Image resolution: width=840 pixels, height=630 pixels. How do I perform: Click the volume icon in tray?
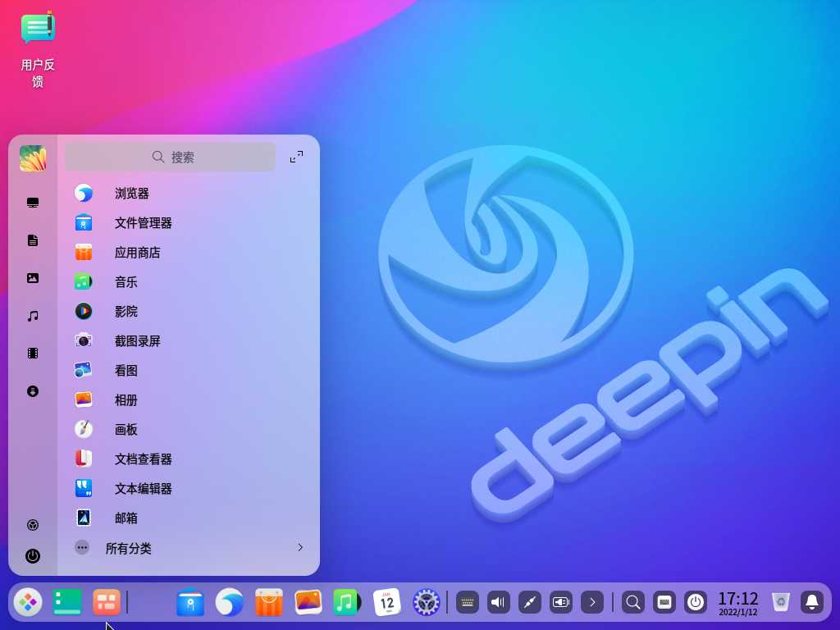pos(498,603)
